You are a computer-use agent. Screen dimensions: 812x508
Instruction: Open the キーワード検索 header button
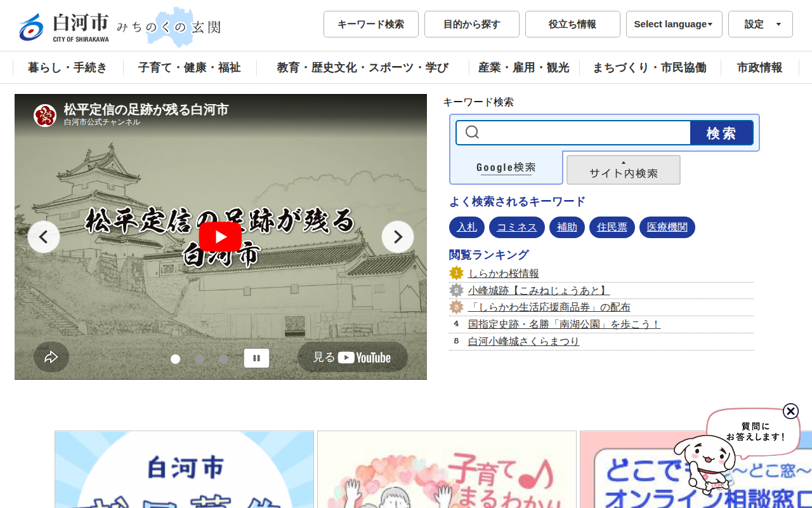(371, 24)
